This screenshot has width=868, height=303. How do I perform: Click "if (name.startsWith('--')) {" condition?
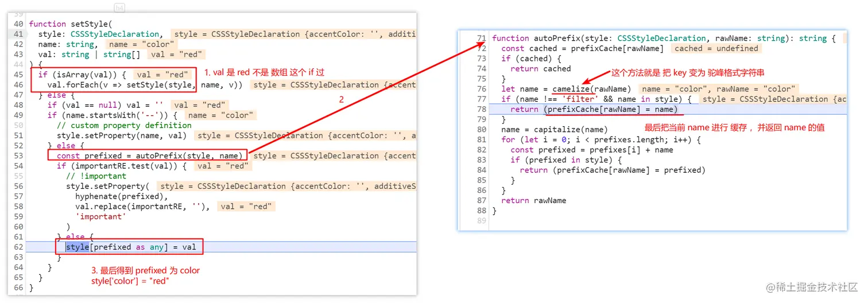112,115
